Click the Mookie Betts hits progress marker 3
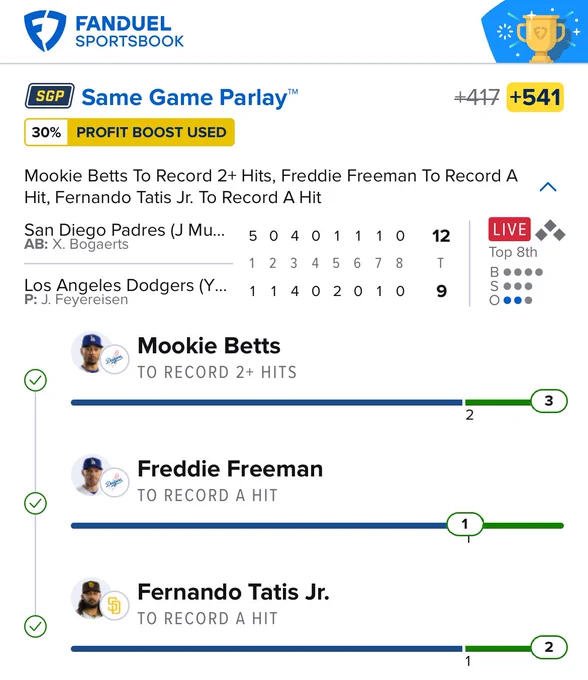The image size is (588, 680). pos(549,401)
